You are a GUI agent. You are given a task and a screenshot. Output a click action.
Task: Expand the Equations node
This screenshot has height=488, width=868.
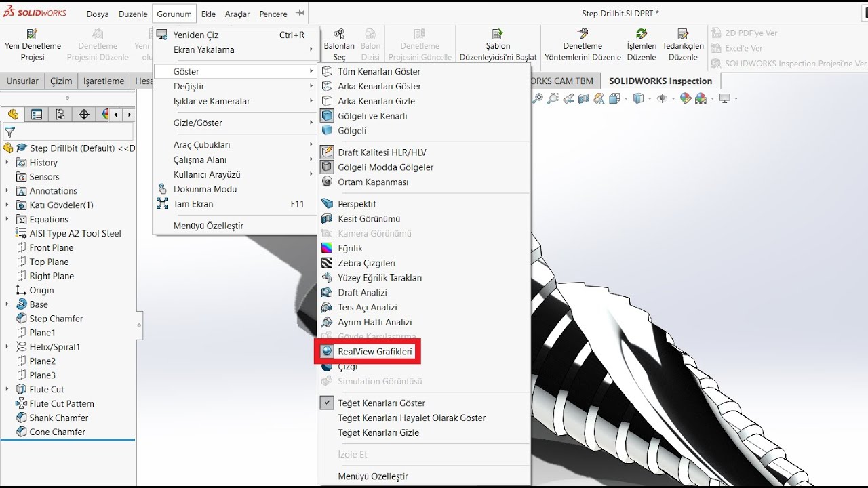coord(7,220)
